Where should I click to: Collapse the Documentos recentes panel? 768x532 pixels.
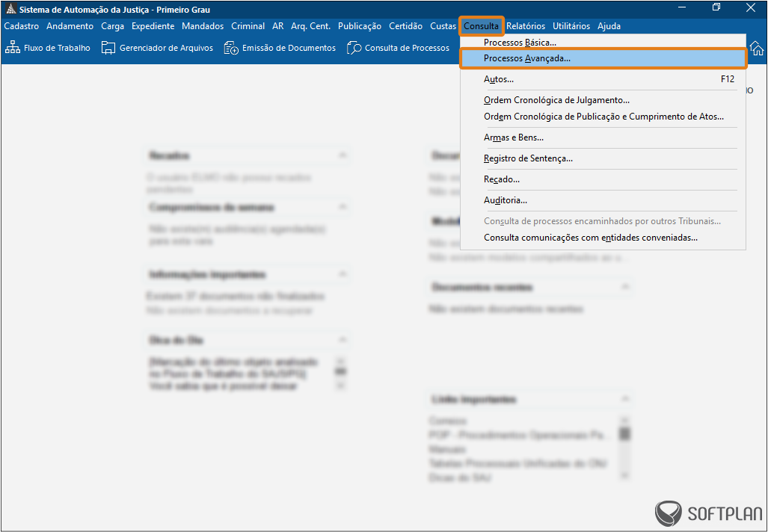(x=625, y=287)
